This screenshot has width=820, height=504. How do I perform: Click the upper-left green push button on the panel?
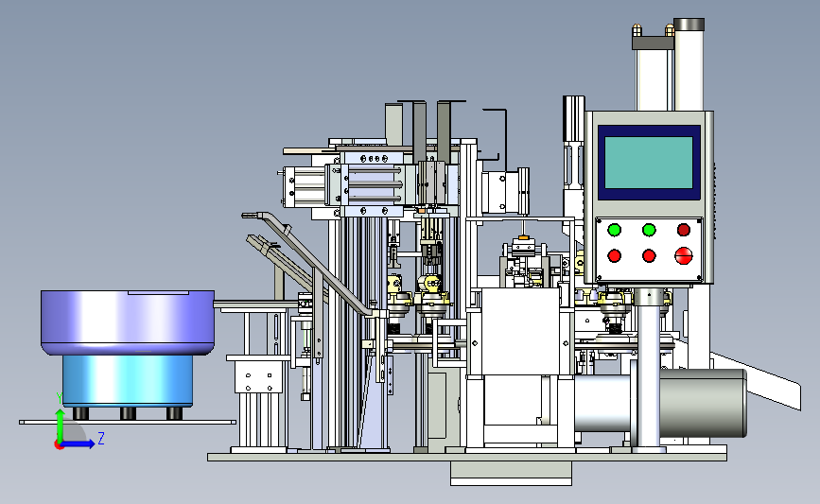[615, 230]
